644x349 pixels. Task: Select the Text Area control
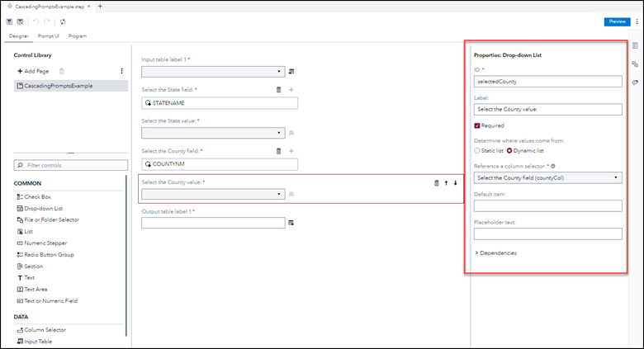(32, 289)
